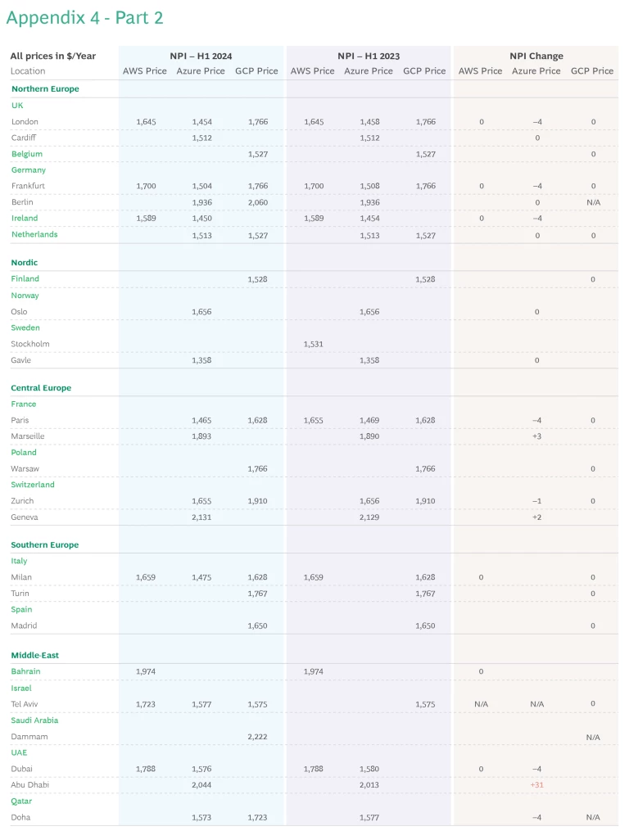This screenshot has width=629, height=840.
Task: Select the NPI – H1 2023 column header
Action: tap(369, 56)
